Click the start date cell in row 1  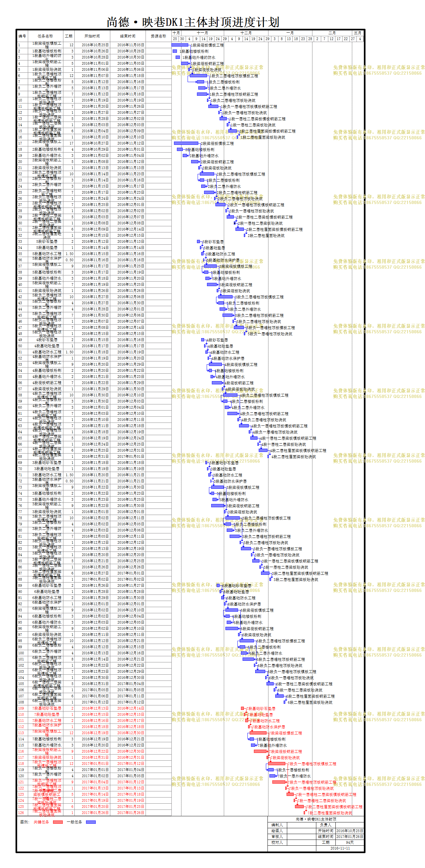click(x=92, y=45)
